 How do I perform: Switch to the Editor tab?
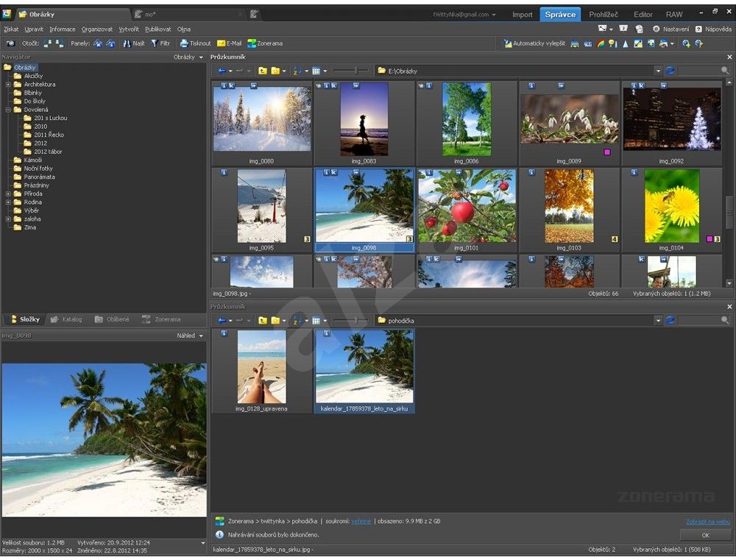click(x=643, y=14)
